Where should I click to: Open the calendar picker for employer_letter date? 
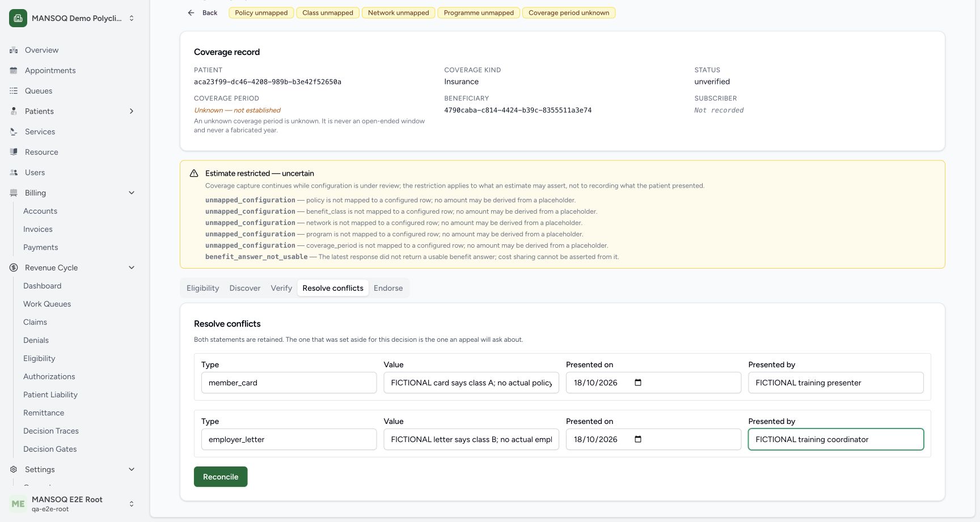[638, 439]
